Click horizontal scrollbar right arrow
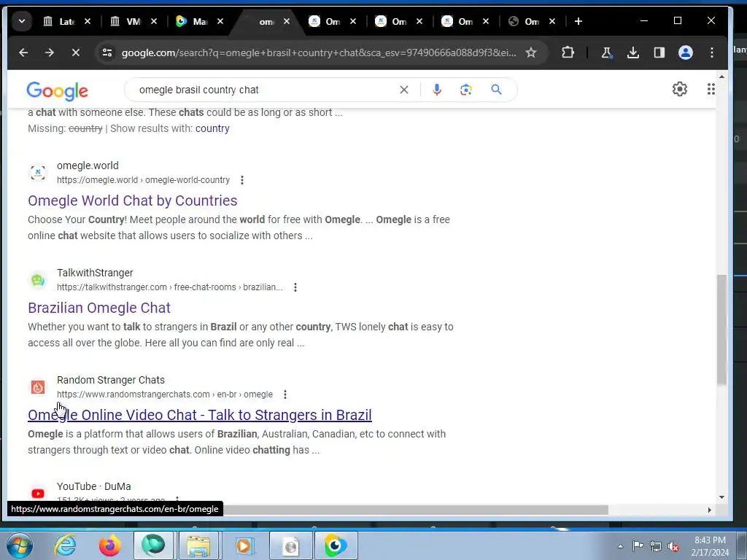 (x=709, y=510)
